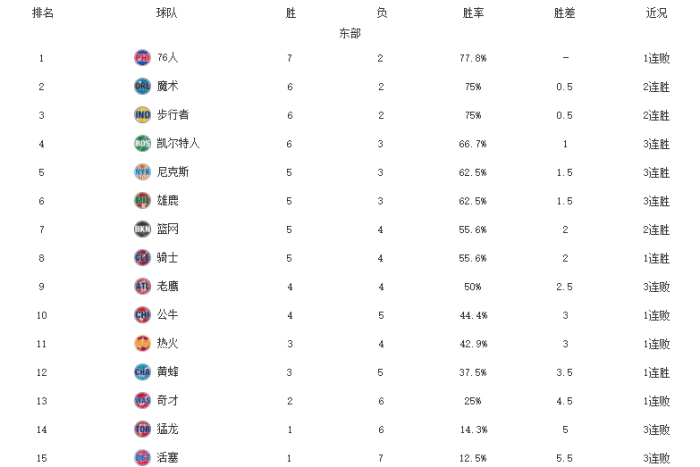
Task: Click the 热火 team logo icon
Action: coord(142,343)
